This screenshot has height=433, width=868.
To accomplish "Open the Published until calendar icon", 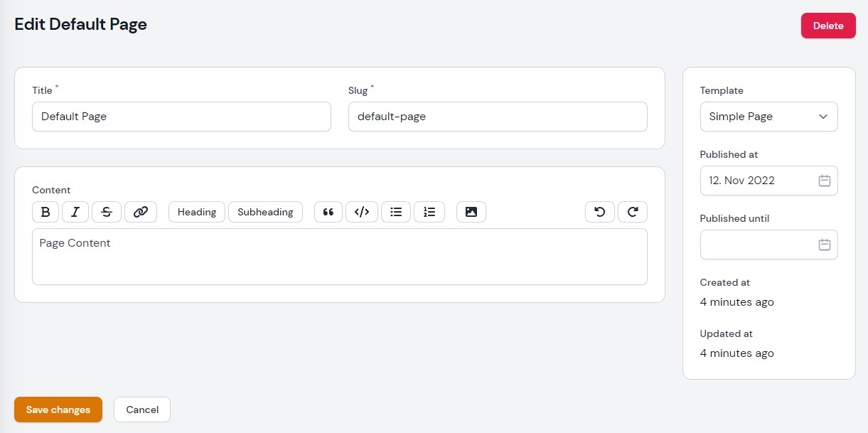I will 825,245.
